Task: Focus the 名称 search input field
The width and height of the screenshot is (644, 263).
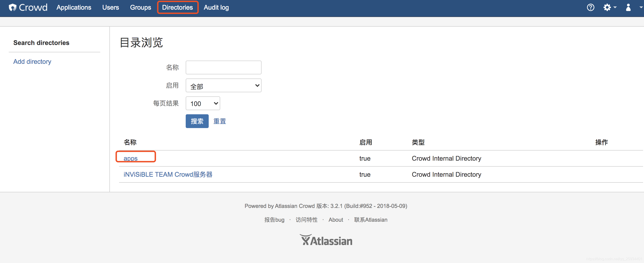Action: point(223,67)
